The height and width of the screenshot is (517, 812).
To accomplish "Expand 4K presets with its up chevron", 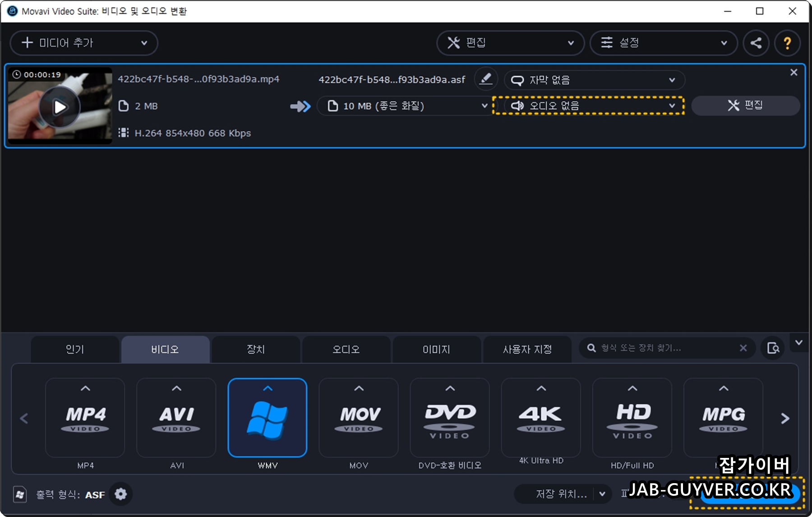I will click(x=541, y=388).
